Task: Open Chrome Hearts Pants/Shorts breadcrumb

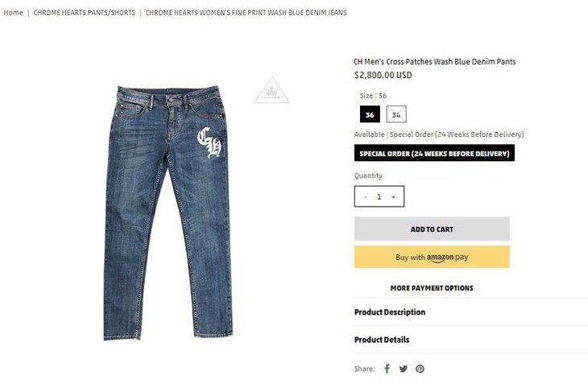Action: click(84, 13)
